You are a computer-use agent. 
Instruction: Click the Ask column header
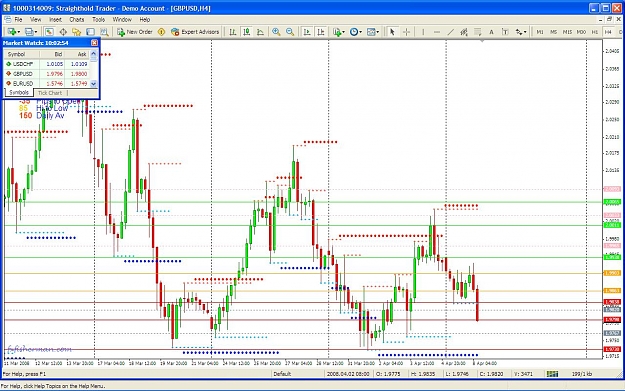(x=77, y=54)
